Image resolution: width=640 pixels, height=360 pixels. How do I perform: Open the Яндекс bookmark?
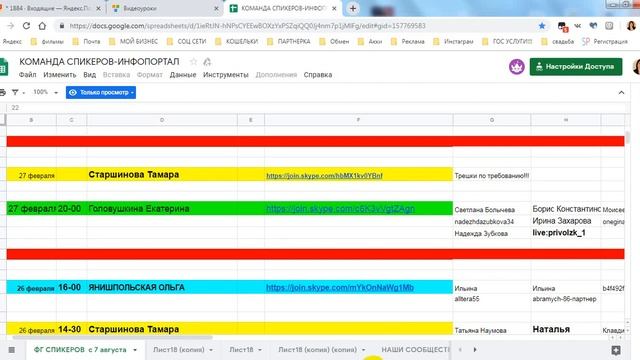(12, 41)
